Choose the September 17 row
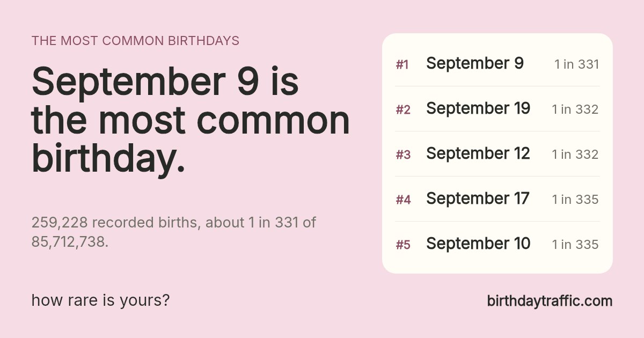This screenshot has width=644, height=338. click(497, 199)
